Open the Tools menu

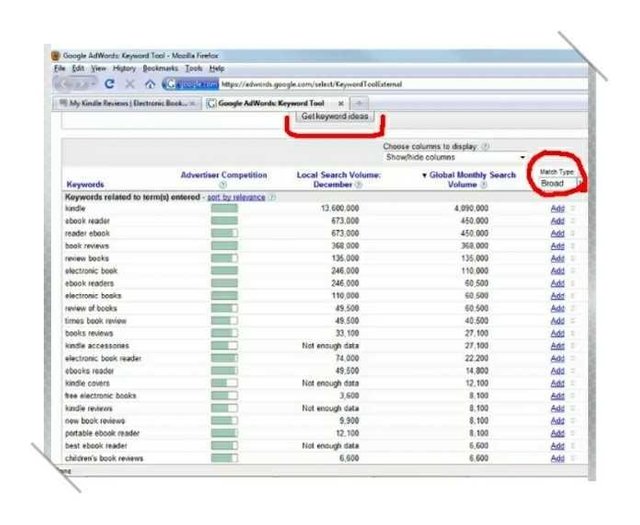[194, 68]
